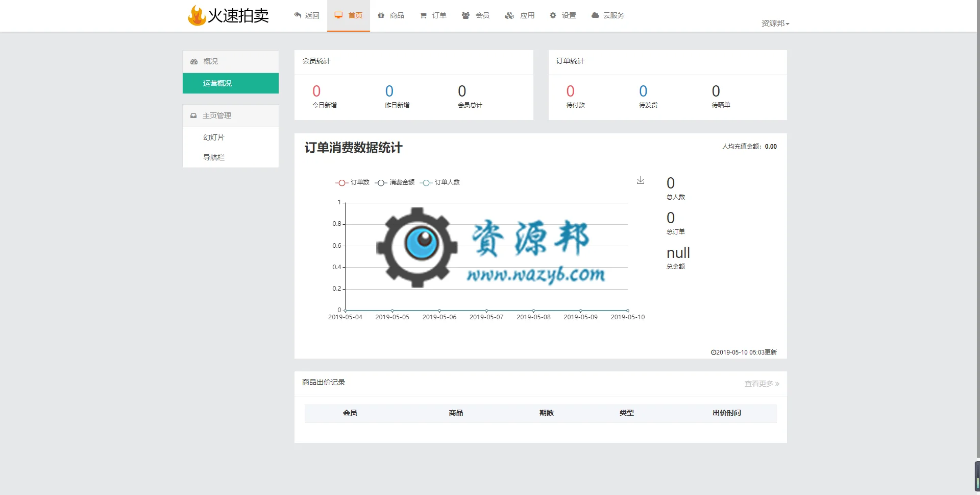Image resolution: width=980 pixels, height=495 pixels.
Task: Download the chart via save icon
Action: coord(641,180)
